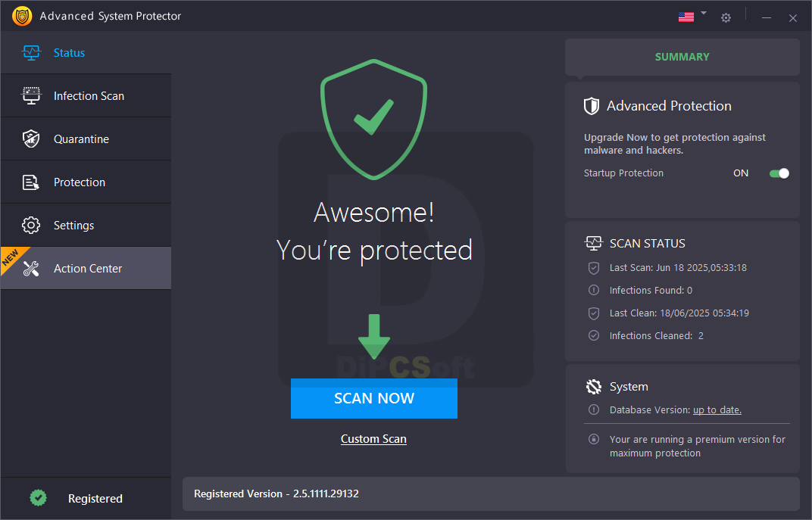Click the info icon beside Infections Found
The height and width of the screenshot is (520, 812).
[594, 290]
